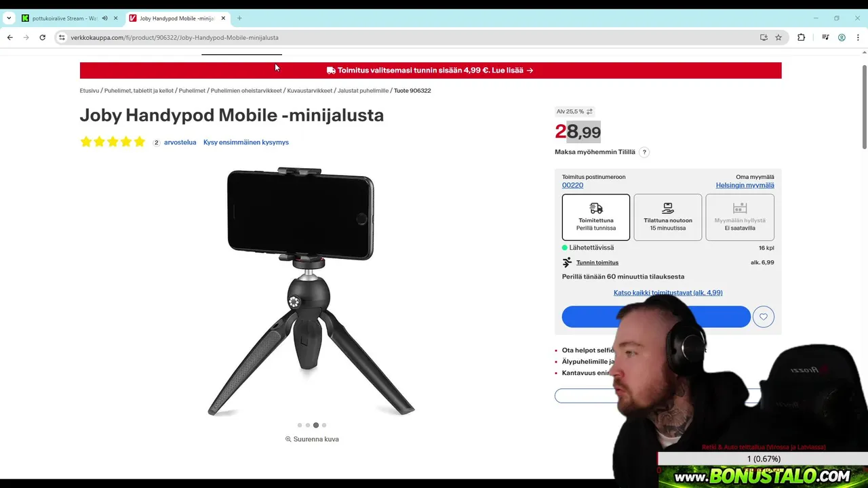Select Toimitettuna delivery option
Screen dimensions: 868x488
coord(596,217)
